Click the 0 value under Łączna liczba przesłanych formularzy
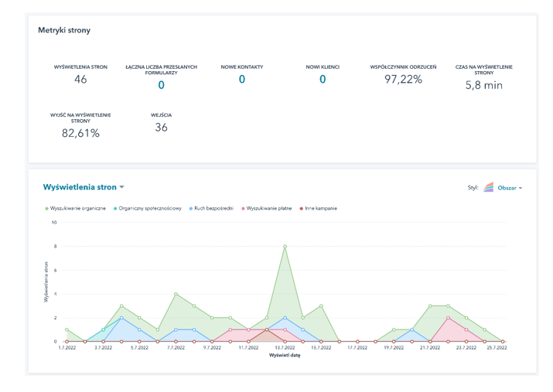 click(x=161, y=85)
